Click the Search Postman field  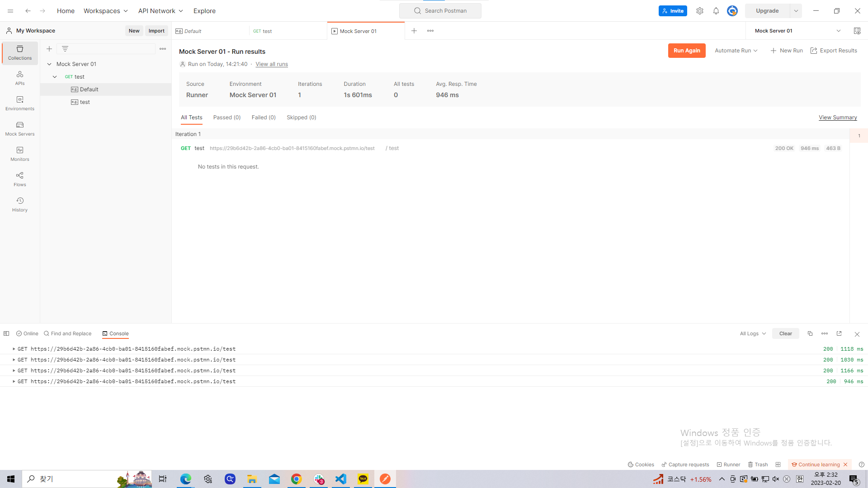coord(440,11)
